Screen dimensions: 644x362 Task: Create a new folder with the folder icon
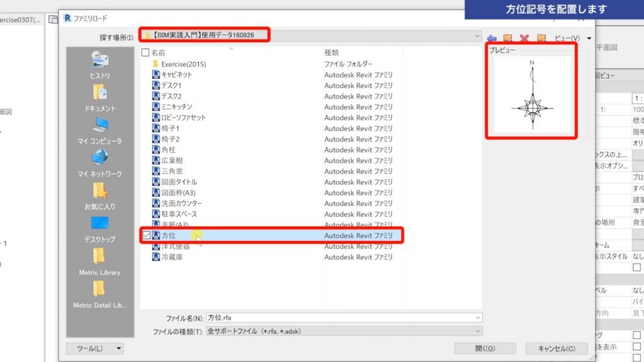(x=541, y=37)
